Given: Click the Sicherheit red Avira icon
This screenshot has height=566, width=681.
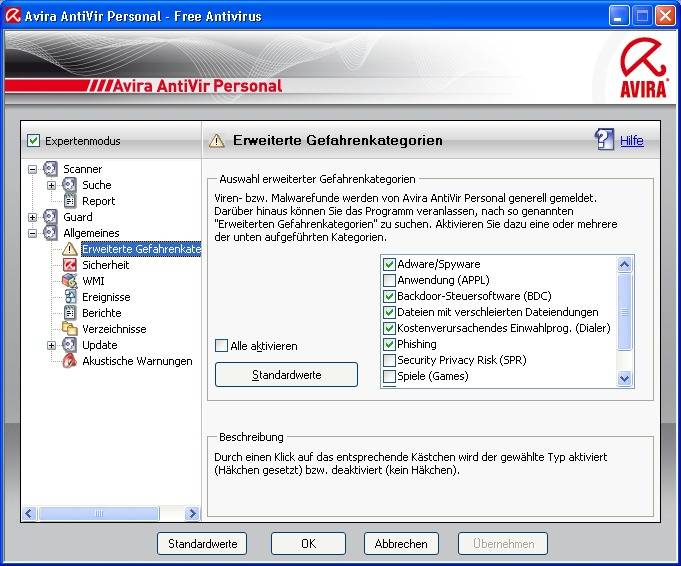Looking at the screenshot, I should 69,265.
